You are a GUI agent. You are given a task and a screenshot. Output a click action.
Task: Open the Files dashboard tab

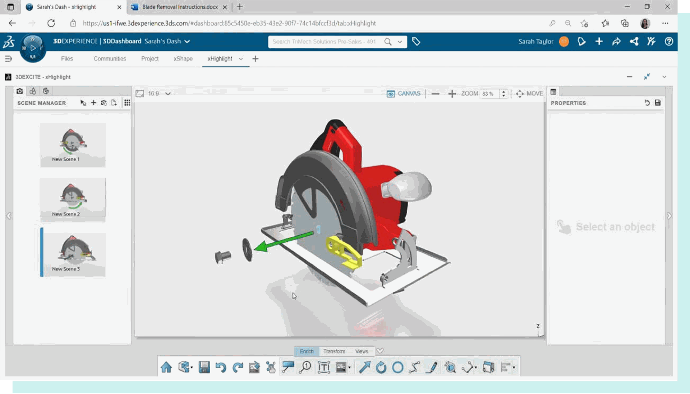click(x=67, y=59)
